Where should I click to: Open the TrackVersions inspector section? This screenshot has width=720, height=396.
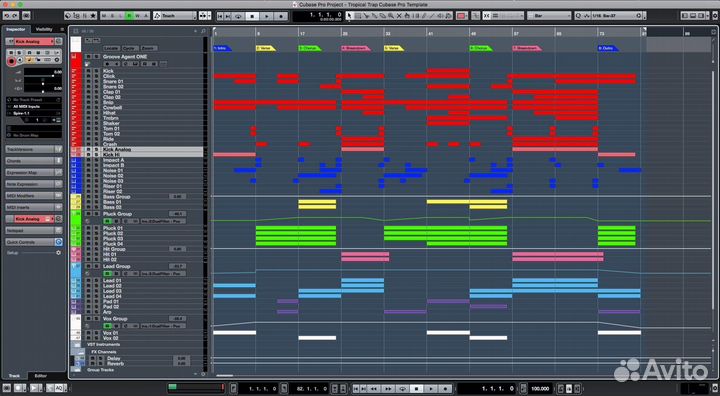pyautogui.click(x=34, y=149)
